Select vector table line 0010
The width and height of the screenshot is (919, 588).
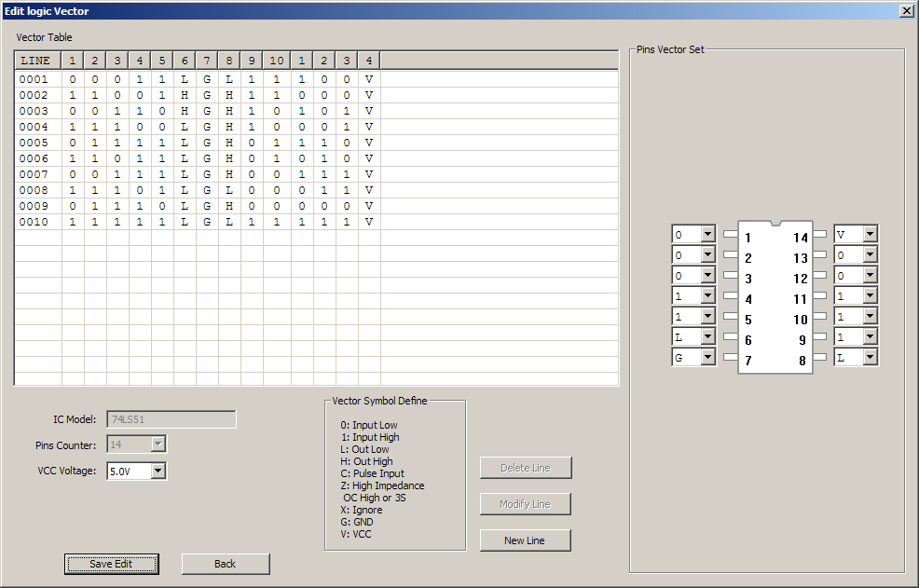tap(34, 222)
